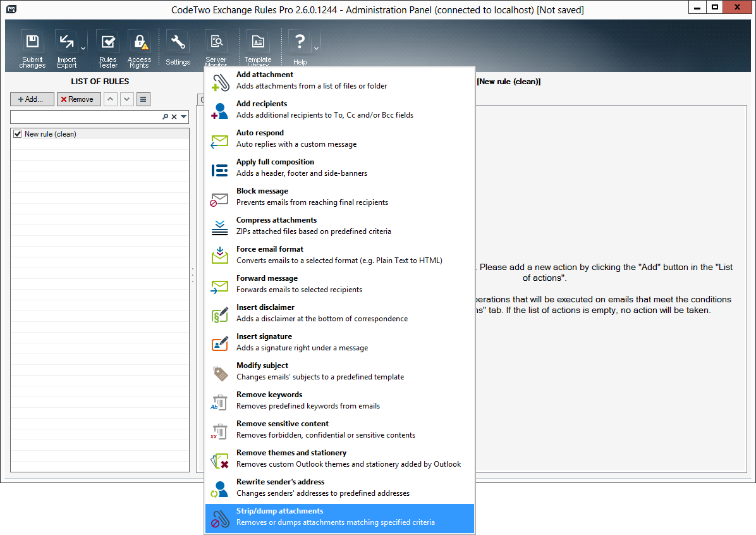
Task: Click the Import Export icon
Action: pyautogui.click(x=66, y=42)
